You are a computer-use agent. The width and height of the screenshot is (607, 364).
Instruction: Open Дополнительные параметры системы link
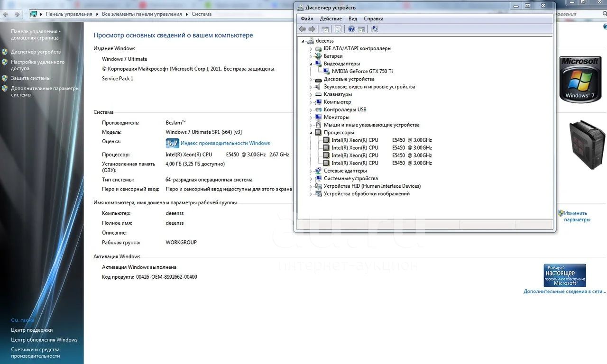46,91
